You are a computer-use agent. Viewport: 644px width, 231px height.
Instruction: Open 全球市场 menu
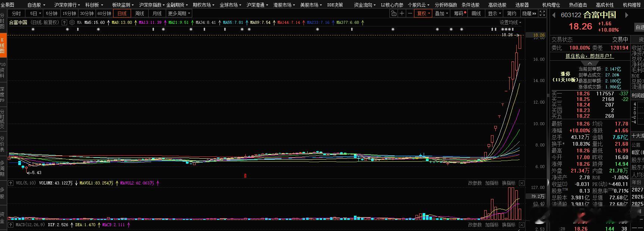click(230, 5)
